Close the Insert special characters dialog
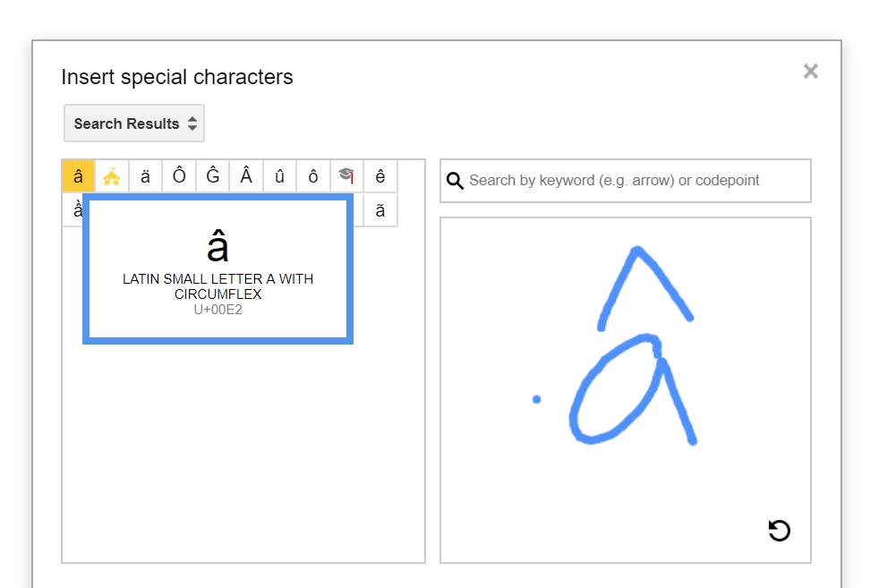This screenshot has width=870, height=588. (810, 72)
